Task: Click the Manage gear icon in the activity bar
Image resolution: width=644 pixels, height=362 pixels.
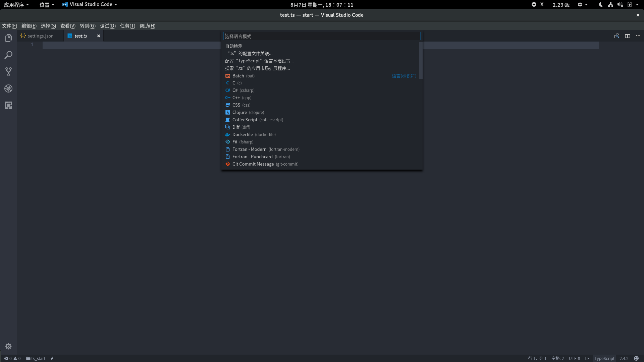Action: pos(8,346)
